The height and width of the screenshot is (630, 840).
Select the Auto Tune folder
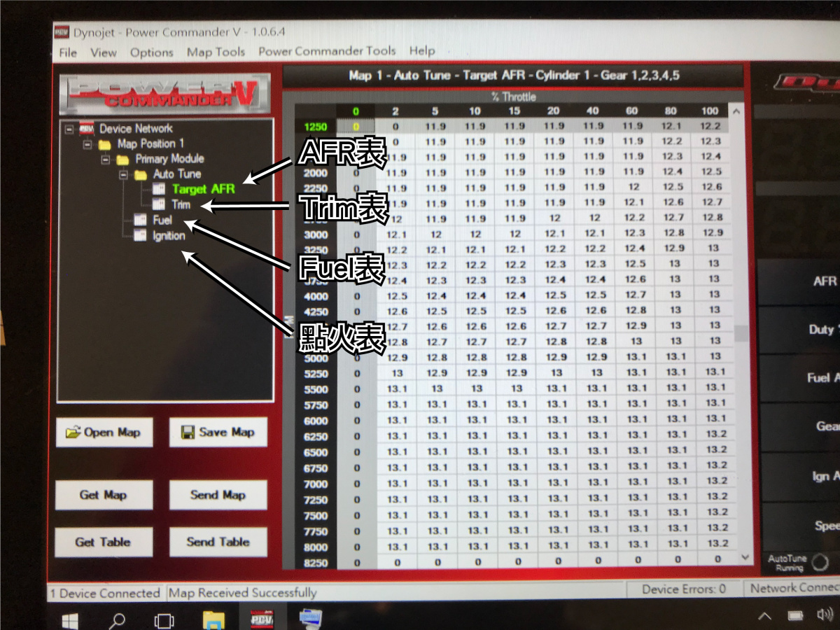point(177,174)
